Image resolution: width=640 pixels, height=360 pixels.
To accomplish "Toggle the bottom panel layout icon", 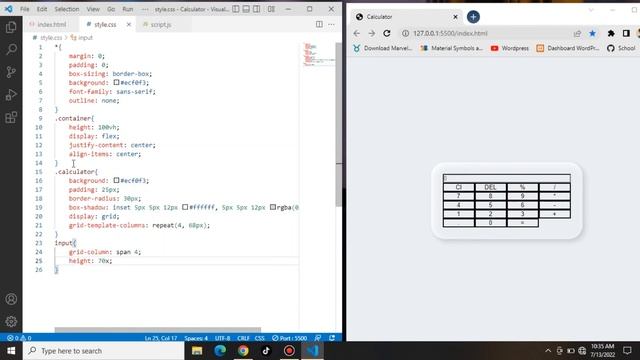I will click(246, 9).
